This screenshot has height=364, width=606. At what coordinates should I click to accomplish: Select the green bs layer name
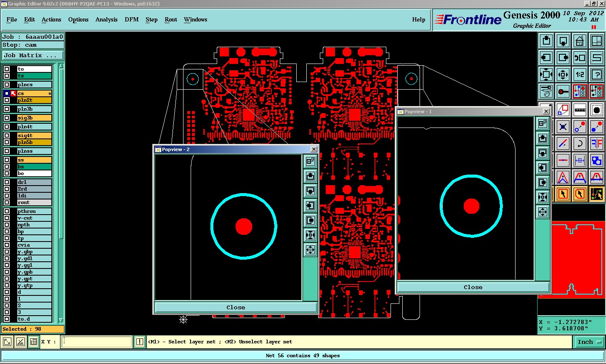(35, 167)
